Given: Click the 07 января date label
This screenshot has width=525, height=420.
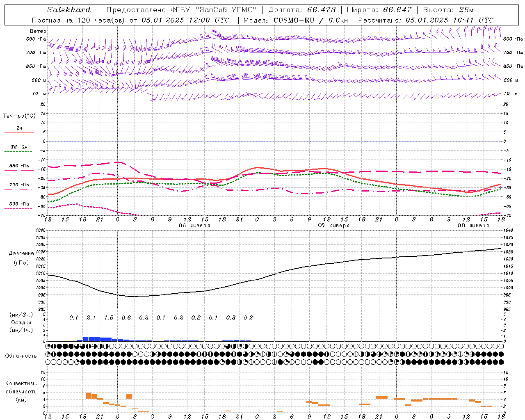Looking at the screenshot, I should [334, 226].
